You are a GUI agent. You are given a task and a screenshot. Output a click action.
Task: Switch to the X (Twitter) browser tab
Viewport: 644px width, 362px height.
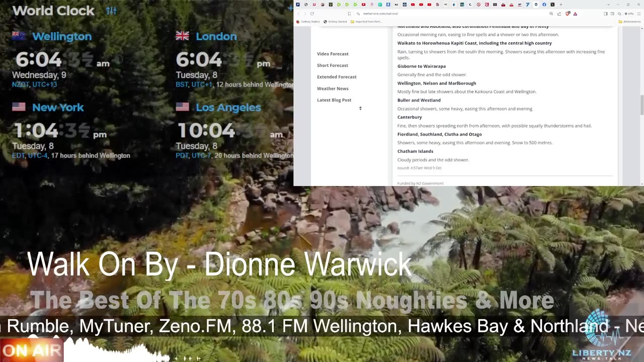[x=552, y=5]
